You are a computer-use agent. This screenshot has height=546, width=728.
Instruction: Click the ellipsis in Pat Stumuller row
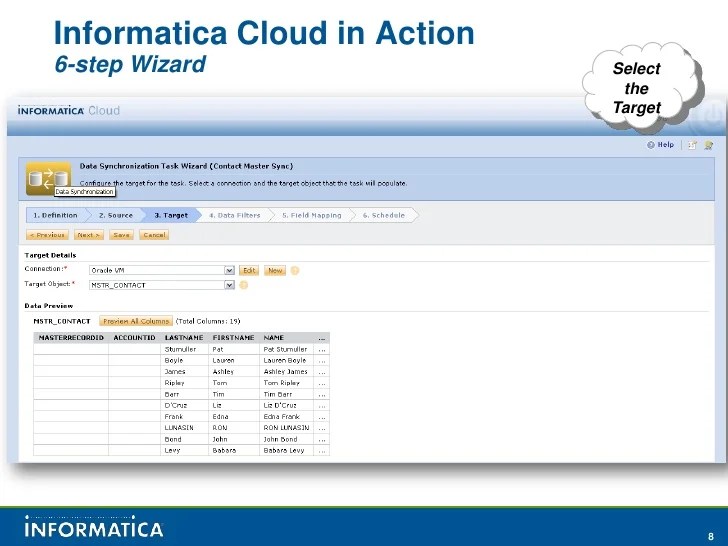point(322,349)
